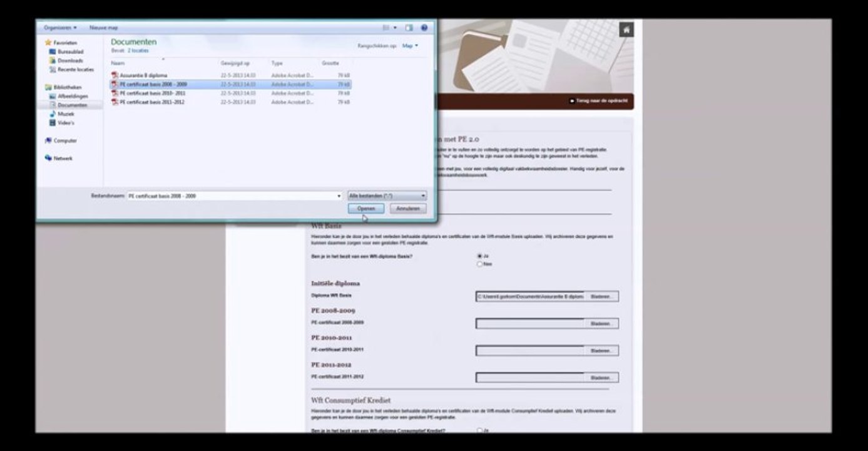Click the Diploma Wft Basis file path field

click(530, 297)
